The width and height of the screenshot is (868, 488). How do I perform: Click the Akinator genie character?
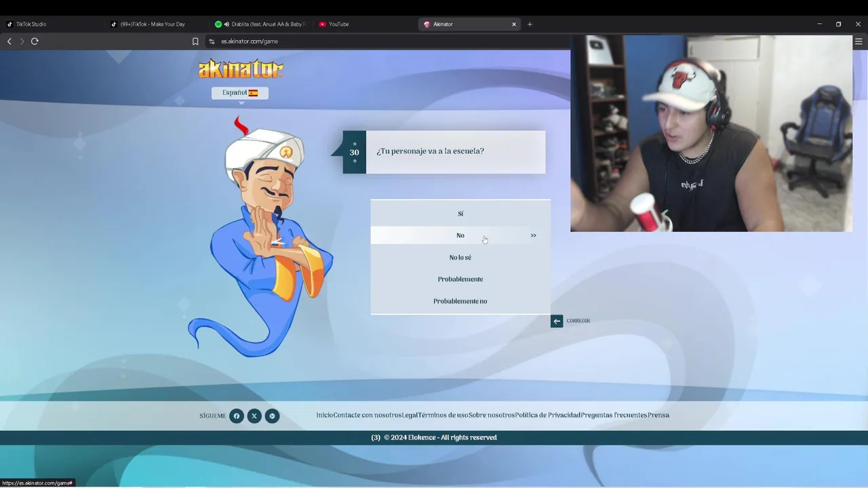coord(261,237)
